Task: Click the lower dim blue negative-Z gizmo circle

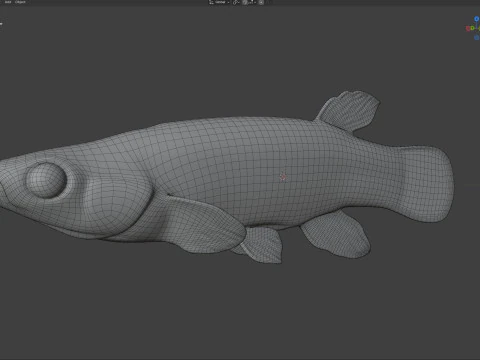Action: (477, 38)
